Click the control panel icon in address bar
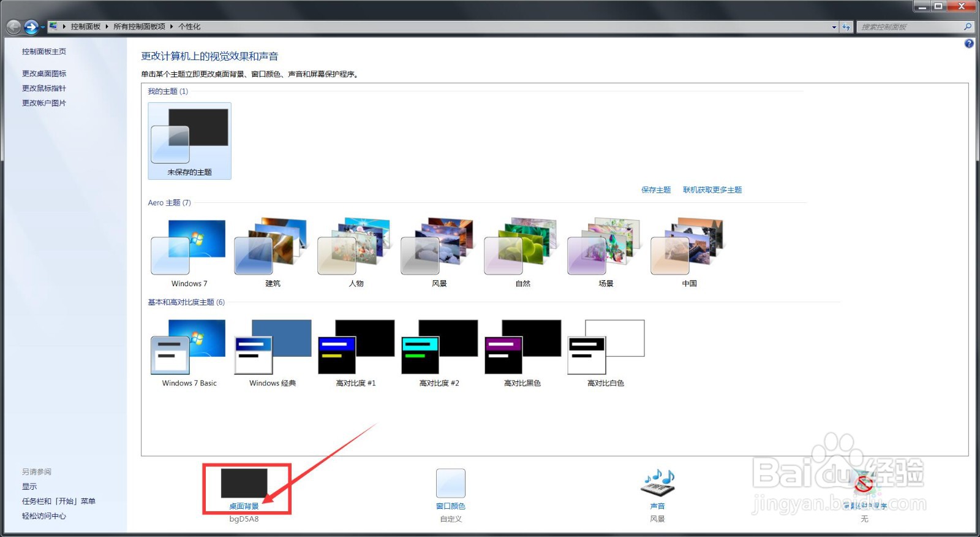This screenshot has height=537, width=980. coord(54,26)
